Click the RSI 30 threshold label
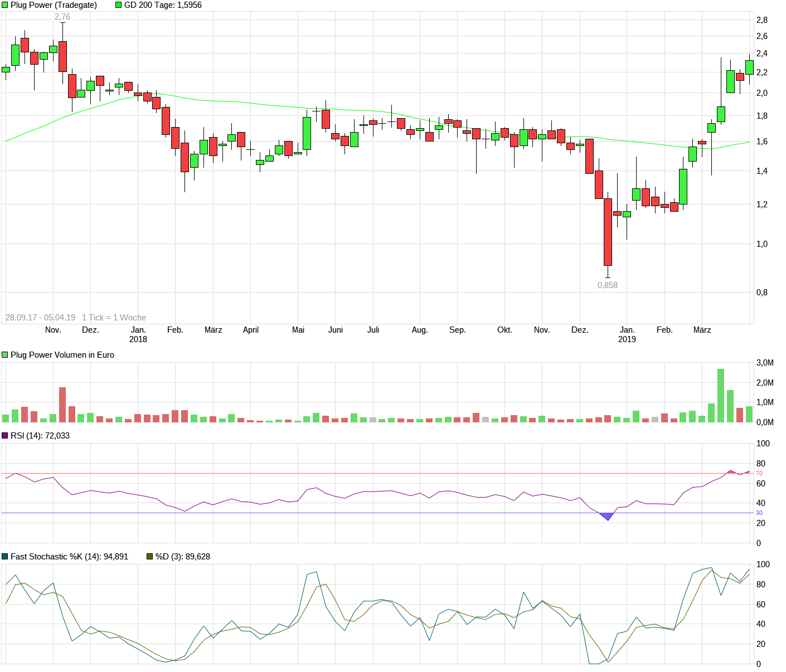Image resolution: width=786 pixels, height=672 pixels. tap(759, 513)
